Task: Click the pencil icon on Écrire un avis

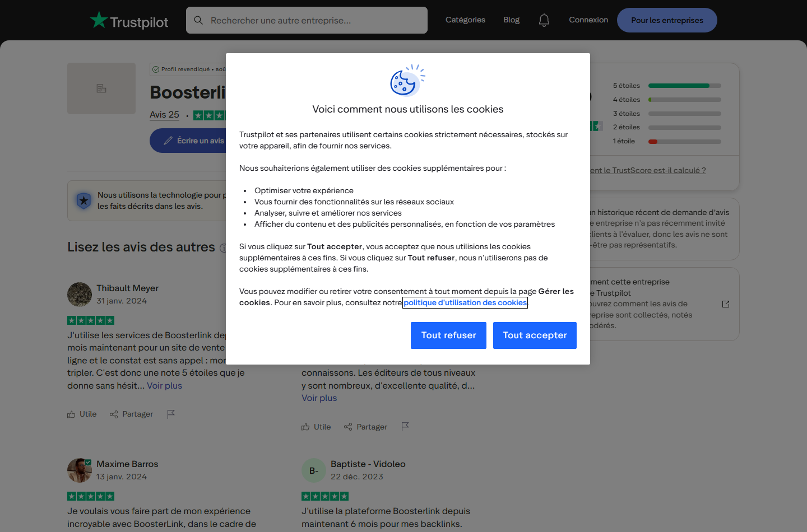Action: pyautogui.click(x=168, y=141)
